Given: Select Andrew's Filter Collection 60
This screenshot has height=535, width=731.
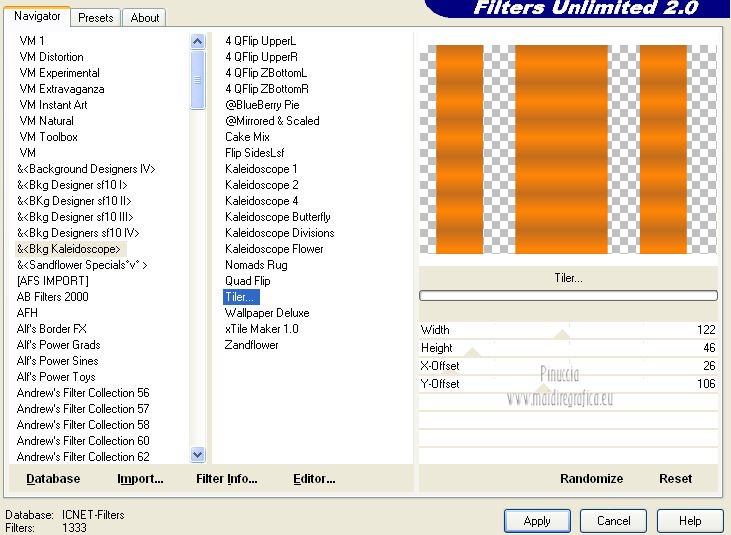Looking at the screenshot, I should pyautogui.click(x=83, y=441).
